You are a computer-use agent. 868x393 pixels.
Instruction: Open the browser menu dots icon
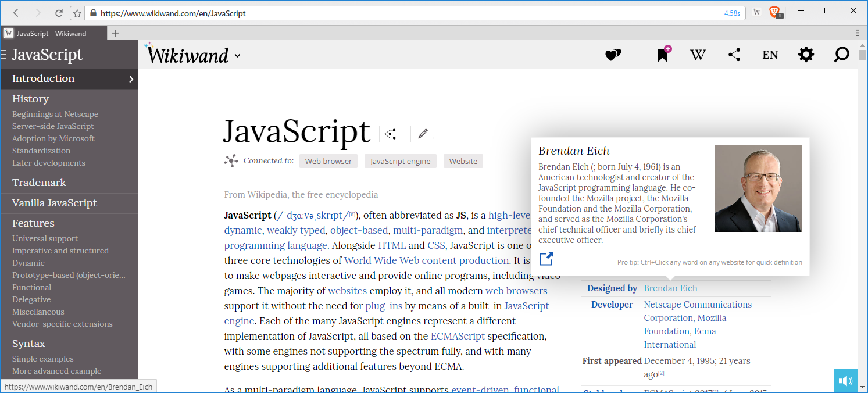coord(858,33)
